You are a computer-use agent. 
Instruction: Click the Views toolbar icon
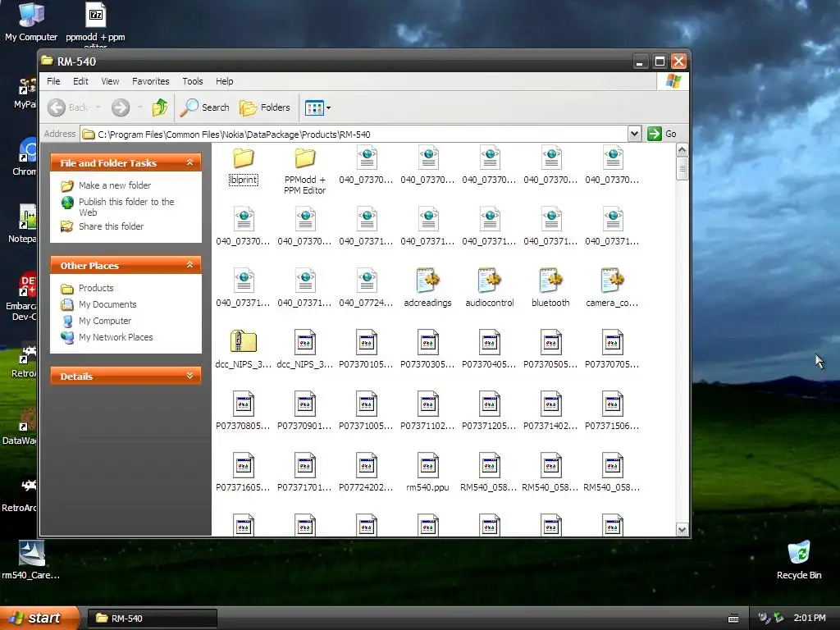(314, 107)
